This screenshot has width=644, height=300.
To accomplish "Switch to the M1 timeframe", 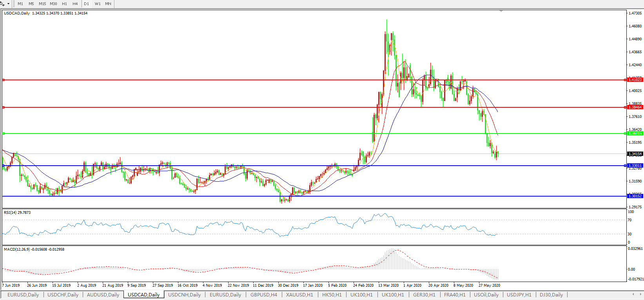I will [20, 4].
